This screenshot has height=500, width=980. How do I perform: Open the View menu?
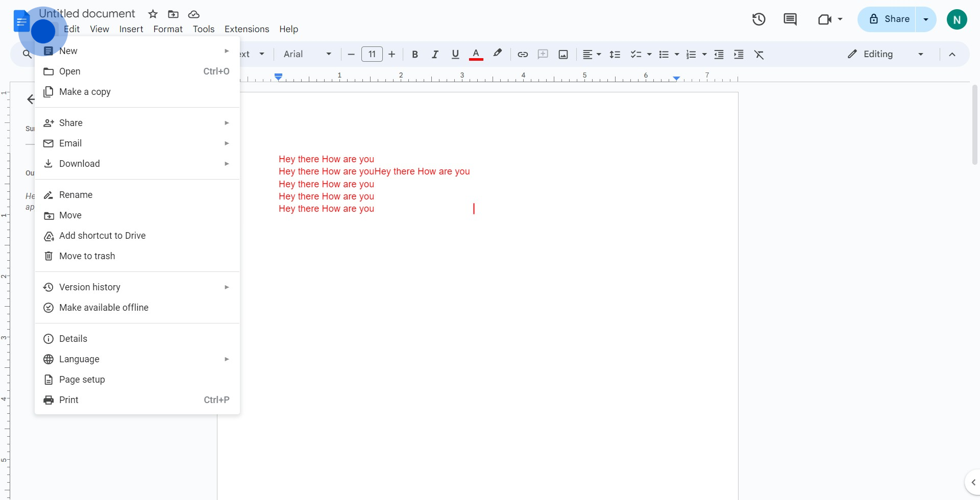point(100,29)
